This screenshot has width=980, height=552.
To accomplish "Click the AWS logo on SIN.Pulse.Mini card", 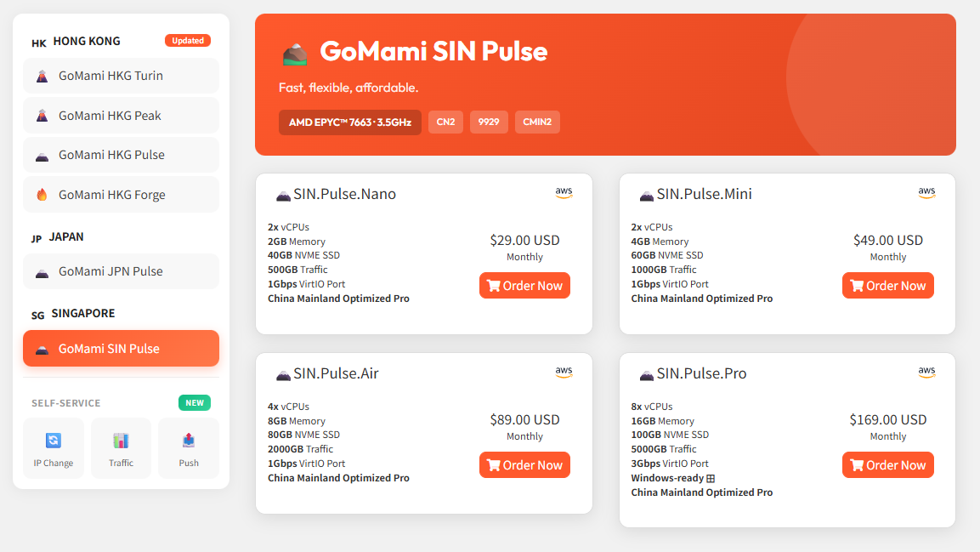I will coord(926,193).
